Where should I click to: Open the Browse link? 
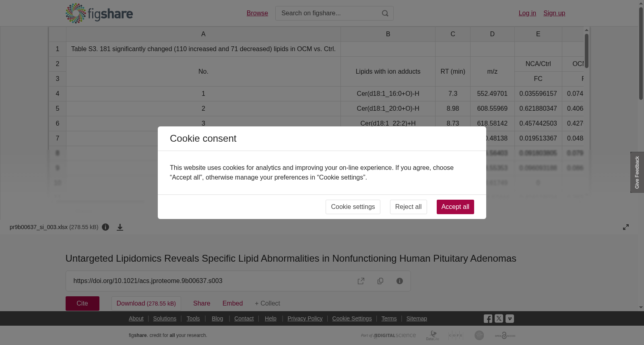coord(257,13)
